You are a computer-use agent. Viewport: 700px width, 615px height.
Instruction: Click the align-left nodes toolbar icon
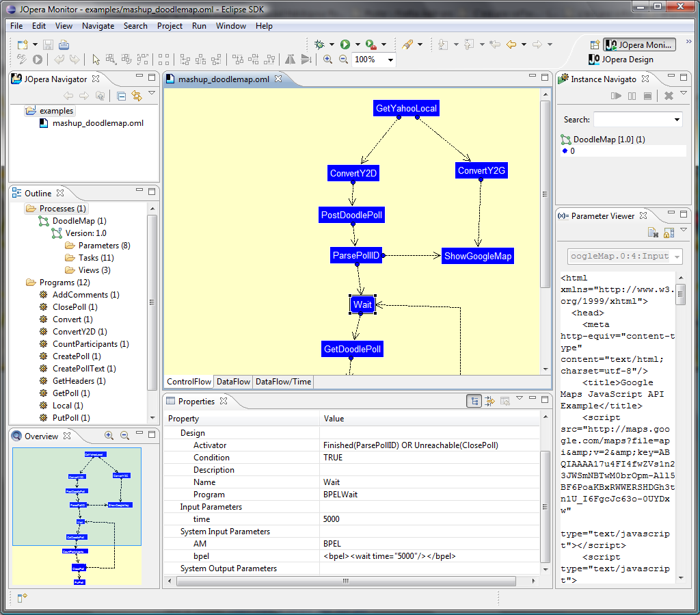point(185,60)
